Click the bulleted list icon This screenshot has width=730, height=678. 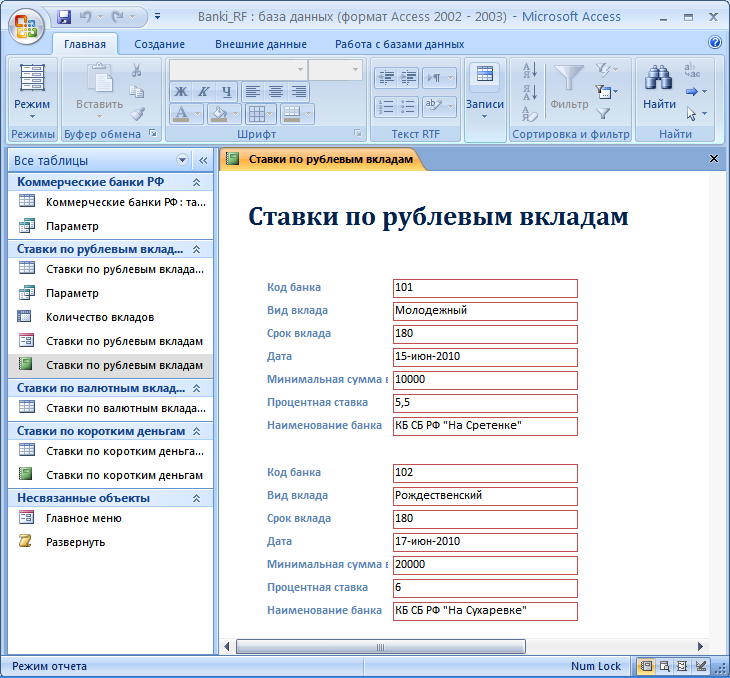pyautogui.click(x=408, y=107)
